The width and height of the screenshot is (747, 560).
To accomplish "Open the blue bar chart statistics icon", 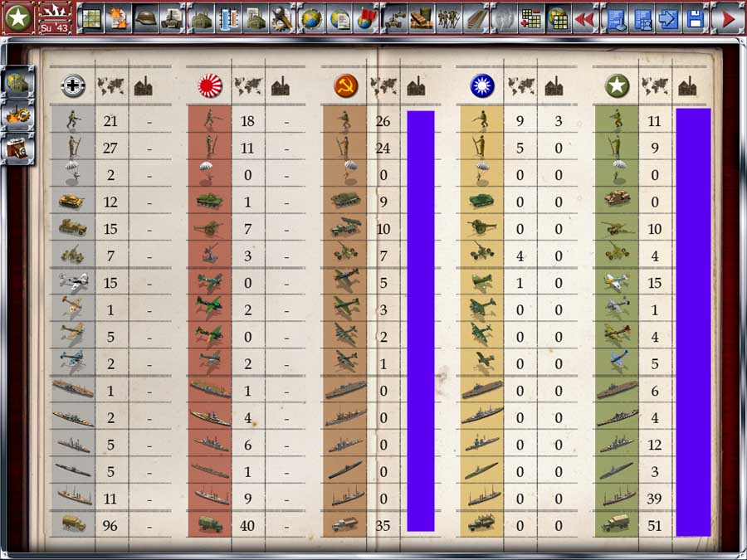I will coord(228,18).
